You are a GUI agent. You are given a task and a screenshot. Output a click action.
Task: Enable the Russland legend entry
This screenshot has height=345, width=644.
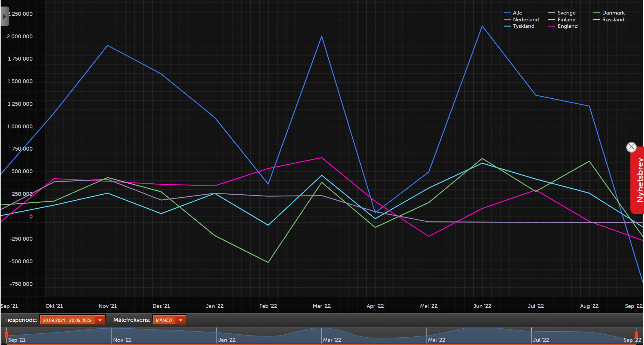click(x=613, y=20)
